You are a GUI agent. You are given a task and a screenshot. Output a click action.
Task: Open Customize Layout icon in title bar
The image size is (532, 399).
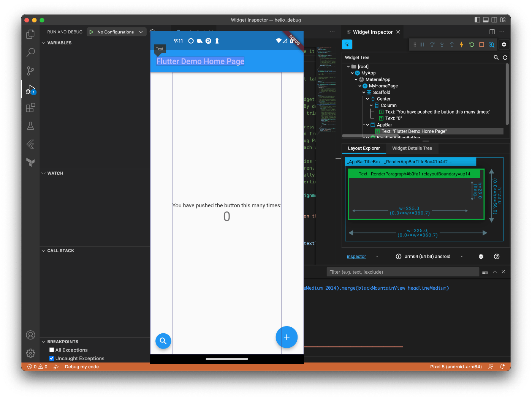[x=503, y=20]
